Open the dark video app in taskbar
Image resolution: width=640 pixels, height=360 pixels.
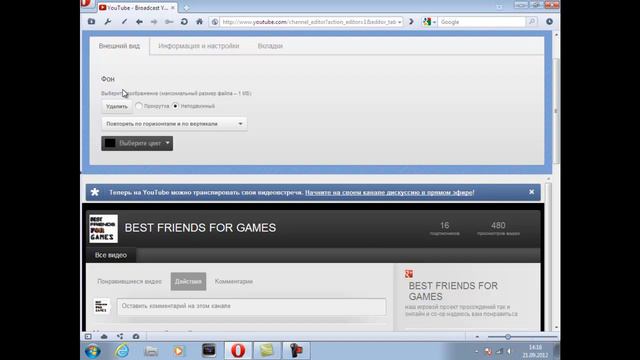209,351
